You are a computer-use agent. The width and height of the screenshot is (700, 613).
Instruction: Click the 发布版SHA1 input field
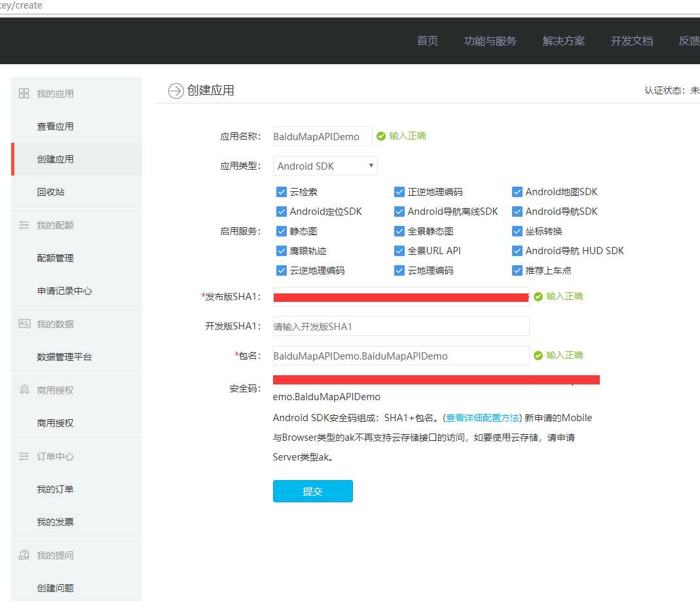pyautogui.click(x=401, y=297)
